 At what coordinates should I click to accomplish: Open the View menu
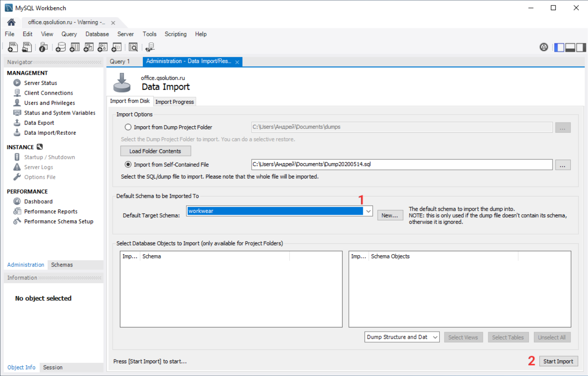point(47,34)
